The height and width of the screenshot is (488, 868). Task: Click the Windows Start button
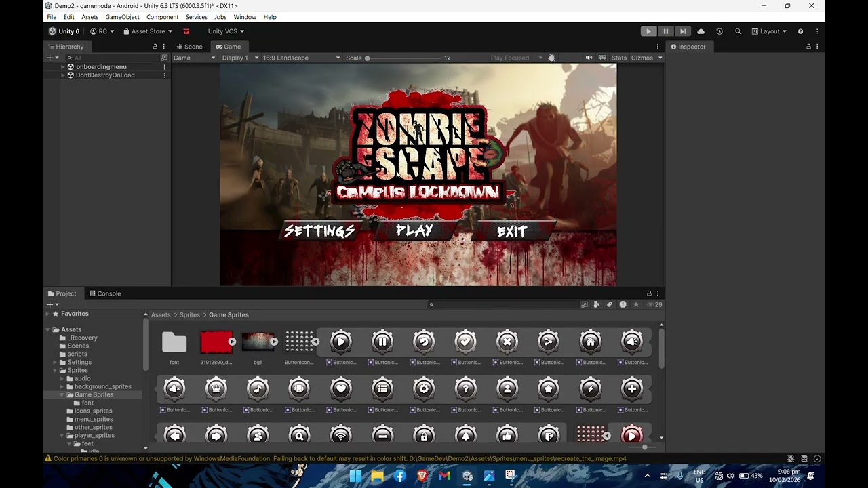[355, 476]
